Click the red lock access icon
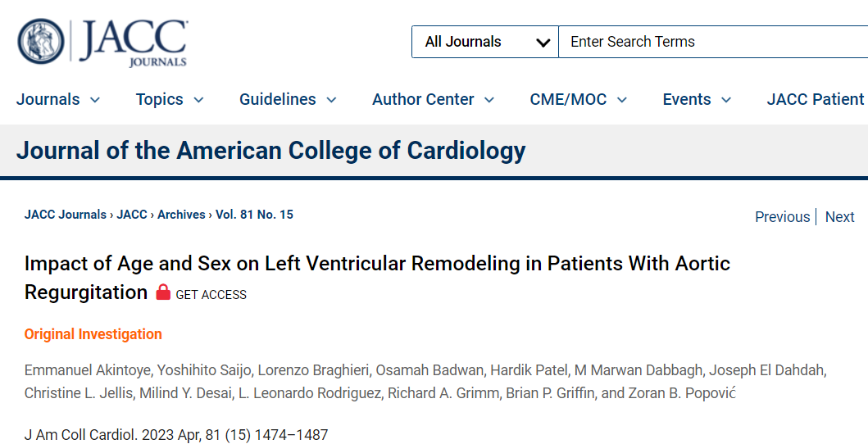 [163, 292]
